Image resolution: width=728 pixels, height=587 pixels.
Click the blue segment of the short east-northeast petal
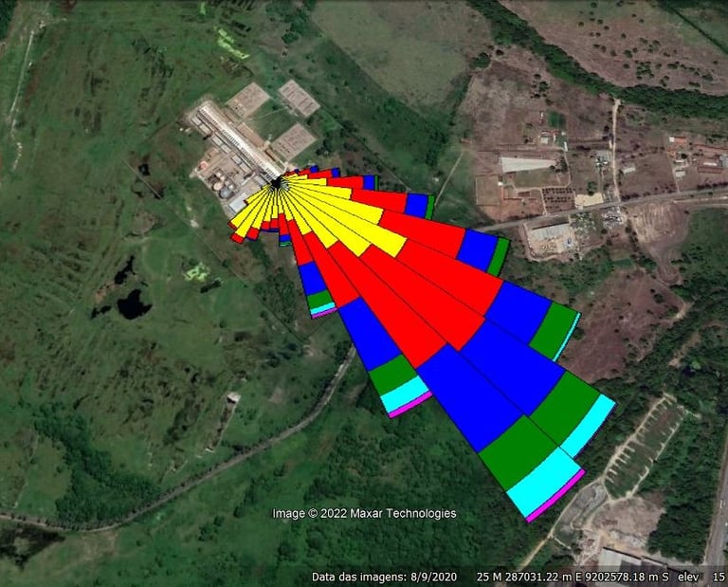click(x=416, y=205)
